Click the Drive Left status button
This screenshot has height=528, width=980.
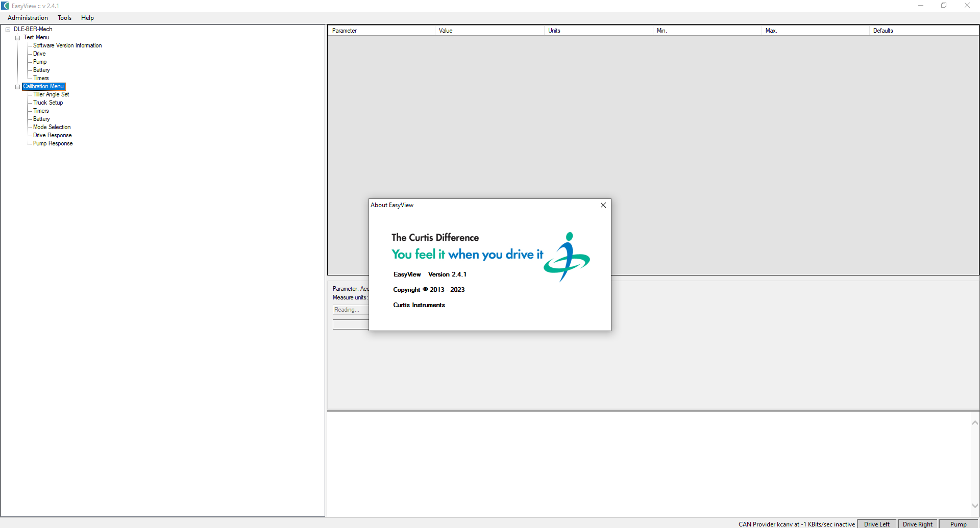pos(876,524)
